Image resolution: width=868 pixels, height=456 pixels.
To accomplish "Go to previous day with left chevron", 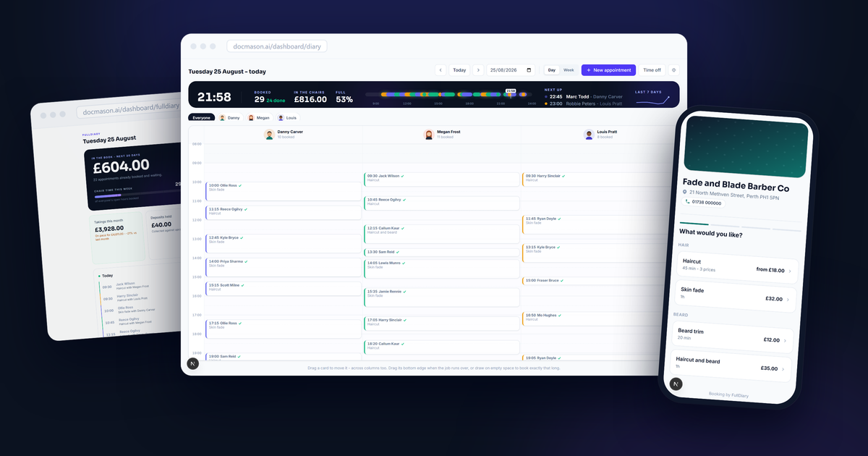I will coord(441,70).
